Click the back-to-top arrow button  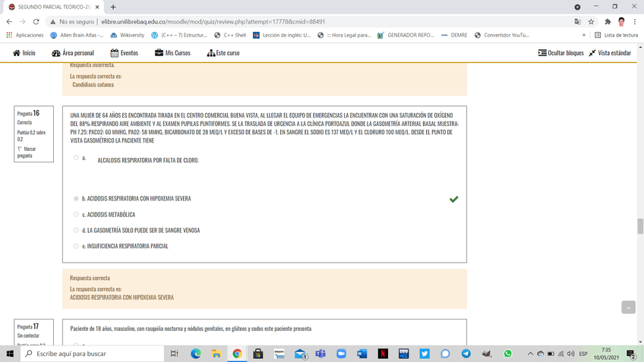pos(628,307)
